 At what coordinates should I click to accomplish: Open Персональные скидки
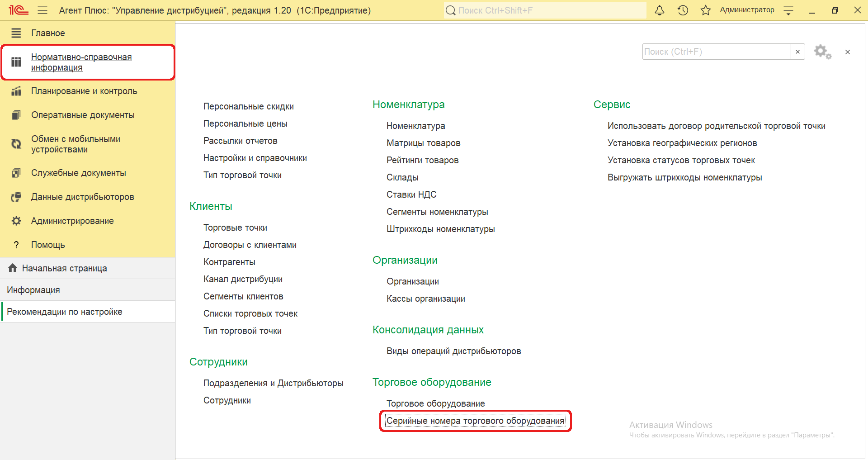tap(248, 106)
